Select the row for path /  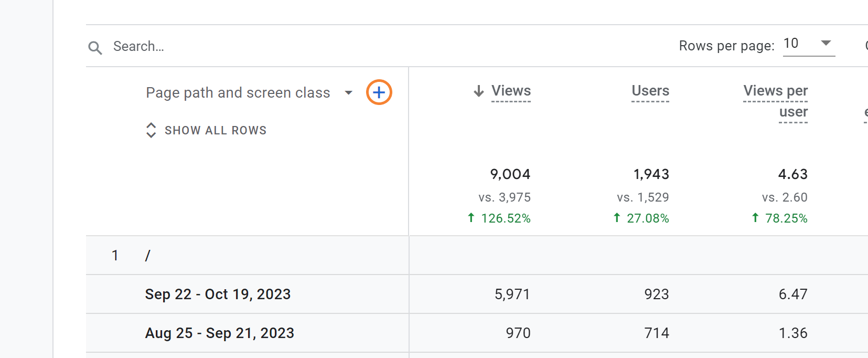tap(477, 255)
